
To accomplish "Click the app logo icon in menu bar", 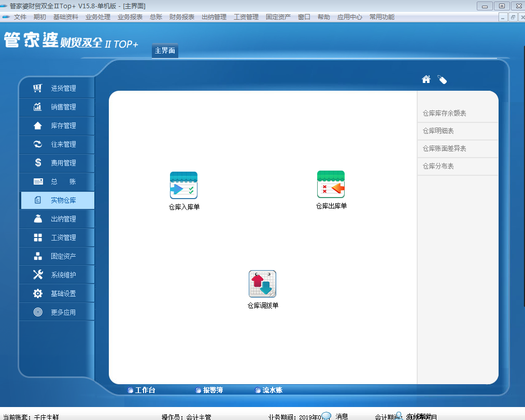I will (x=6, y=17).
